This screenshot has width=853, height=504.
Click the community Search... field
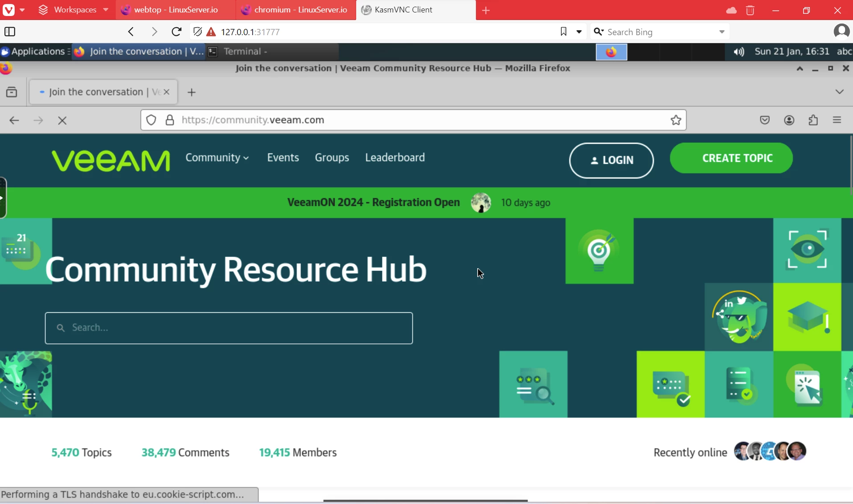(x=229, y=328)
